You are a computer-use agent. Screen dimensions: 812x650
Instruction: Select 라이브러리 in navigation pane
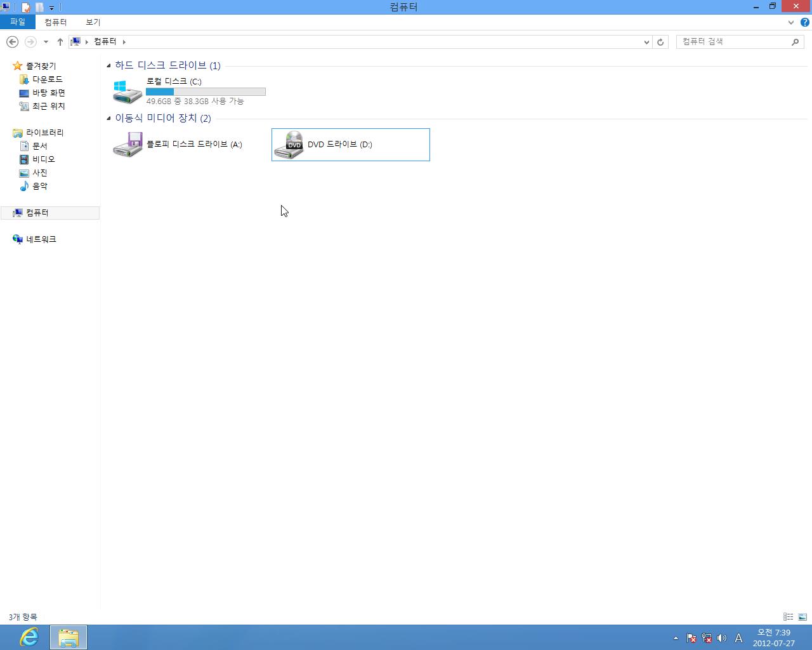point(44,133)
